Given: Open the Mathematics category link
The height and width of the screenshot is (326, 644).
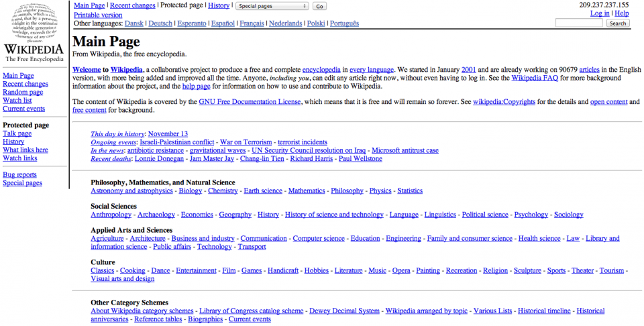Looking at the screenshot, I should click(x=307, y=191).
